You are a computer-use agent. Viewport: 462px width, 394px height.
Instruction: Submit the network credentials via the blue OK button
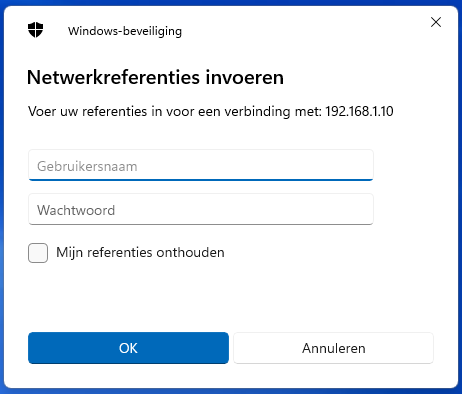(x=128, y=348)
